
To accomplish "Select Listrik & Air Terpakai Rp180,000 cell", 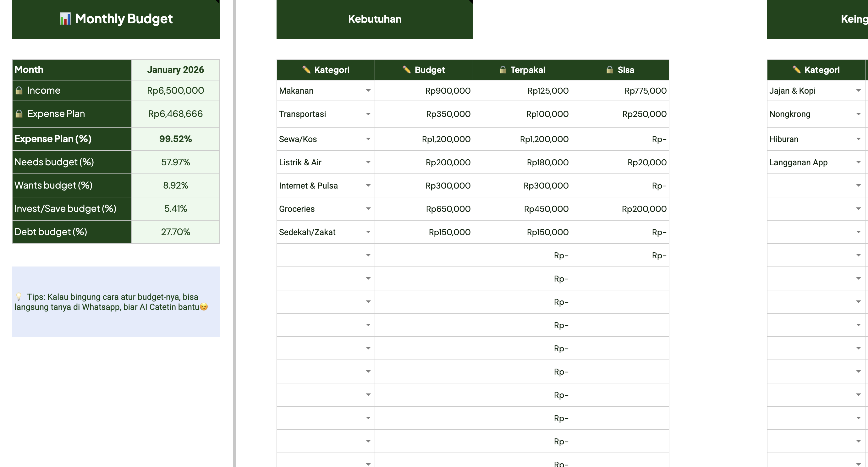I will point(522,162).
